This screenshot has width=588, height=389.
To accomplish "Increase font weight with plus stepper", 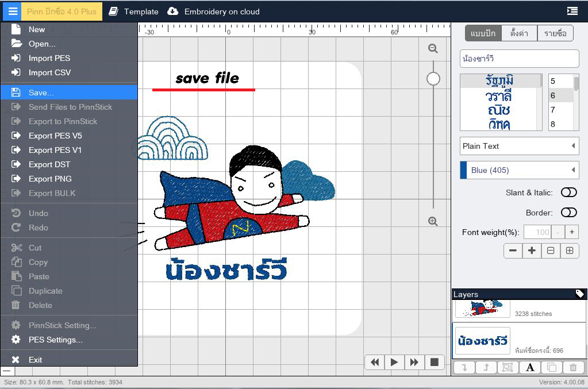I will (572, 232).
